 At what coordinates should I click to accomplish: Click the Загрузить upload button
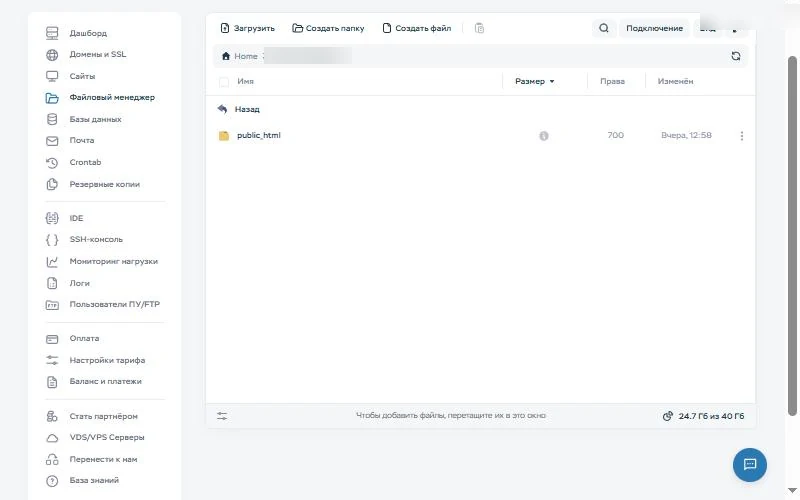[247, 29]
